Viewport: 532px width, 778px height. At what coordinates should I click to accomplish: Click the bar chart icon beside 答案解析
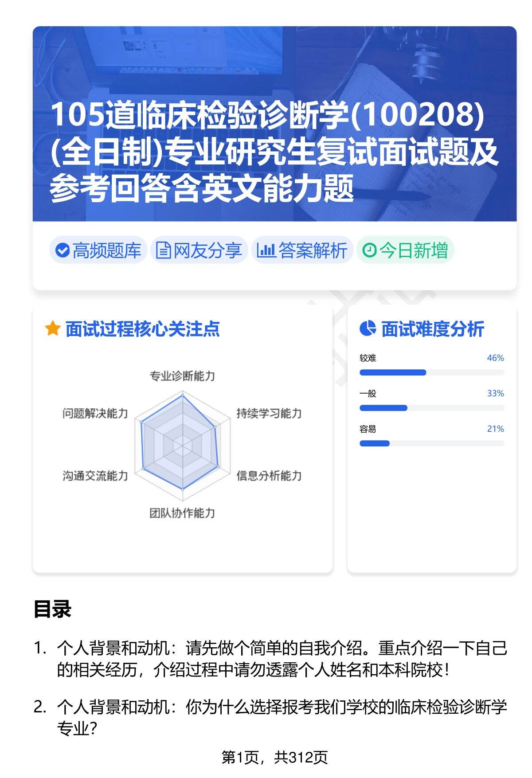pos(266,250)
